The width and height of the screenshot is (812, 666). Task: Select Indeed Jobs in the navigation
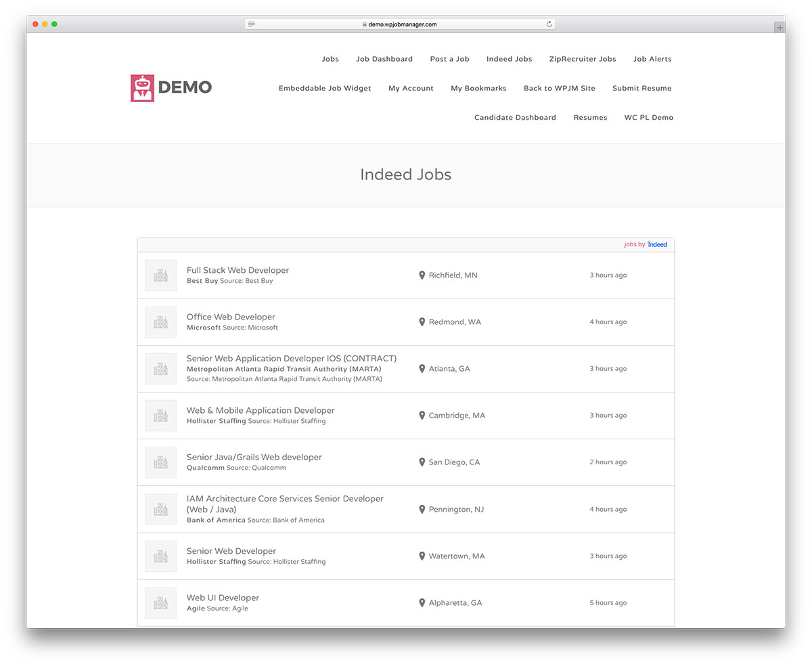[x=509, y=59]
